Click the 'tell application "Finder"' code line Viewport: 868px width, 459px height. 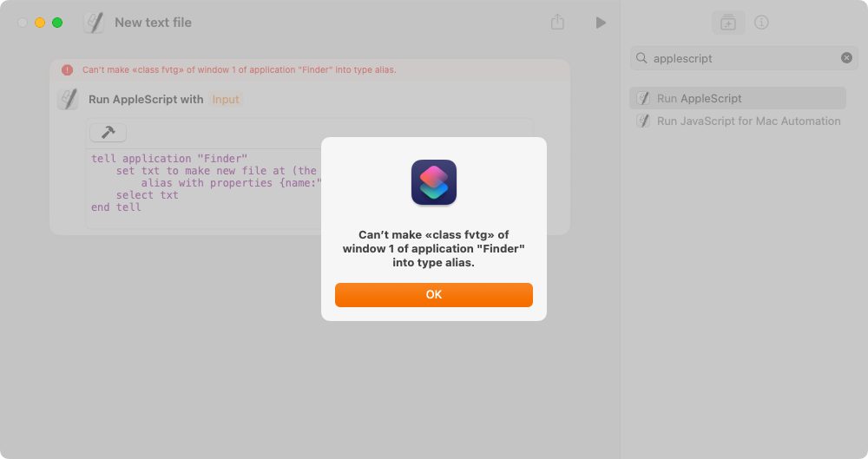pyautogui.click(x=169, y=159)
